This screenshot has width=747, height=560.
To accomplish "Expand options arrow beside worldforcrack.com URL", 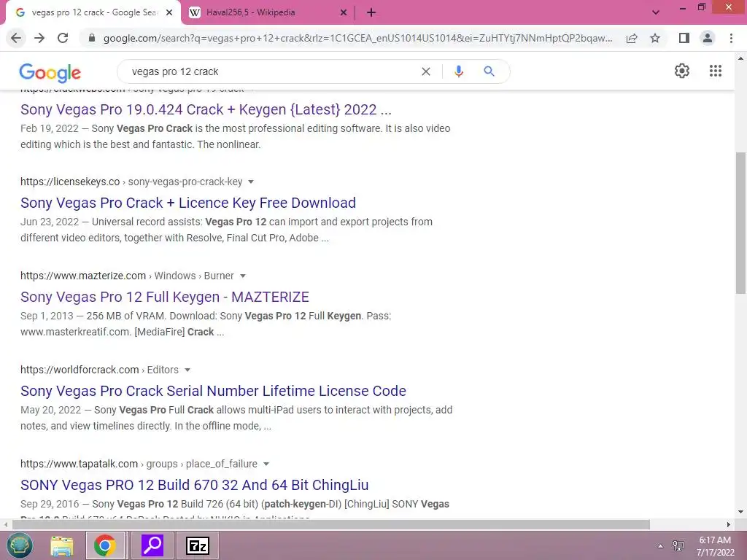I will 187,370.
